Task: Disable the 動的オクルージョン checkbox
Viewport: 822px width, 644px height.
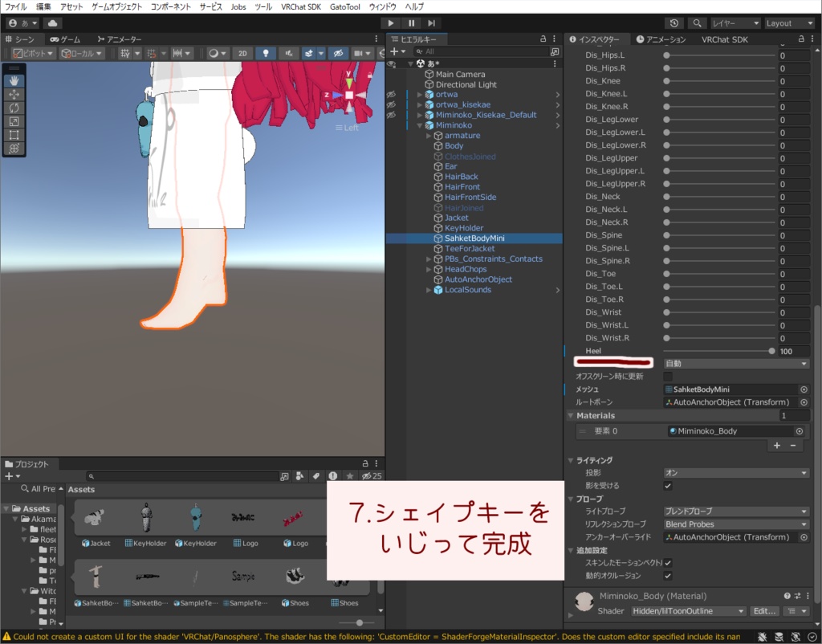Action: [x=668, y=576]
